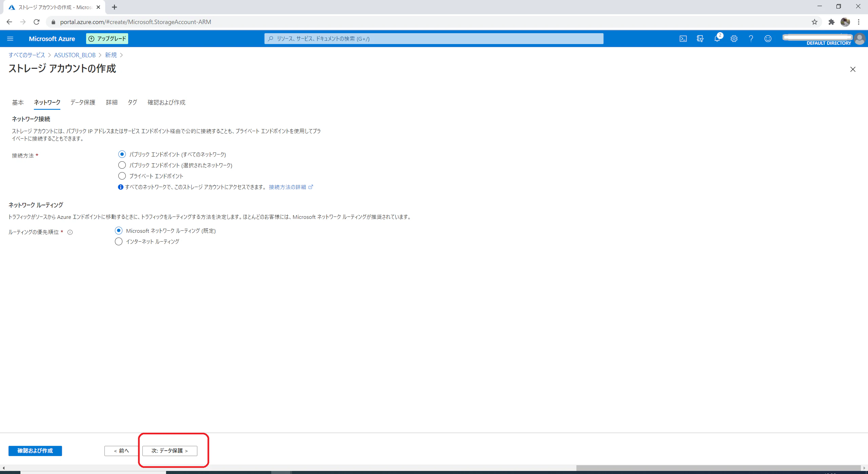Close the storage account creation blade

pos(853,69)
